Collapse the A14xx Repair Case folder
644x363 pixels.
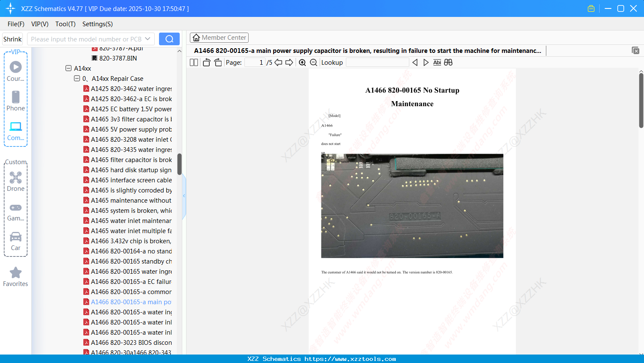pos(77,78)
